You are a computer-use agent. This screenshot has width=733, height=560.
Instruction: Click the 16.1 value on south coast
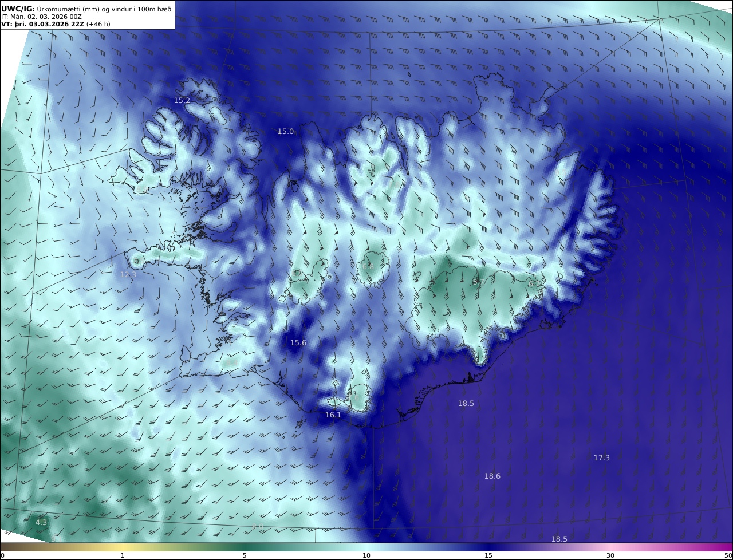[x=333, y=415]
